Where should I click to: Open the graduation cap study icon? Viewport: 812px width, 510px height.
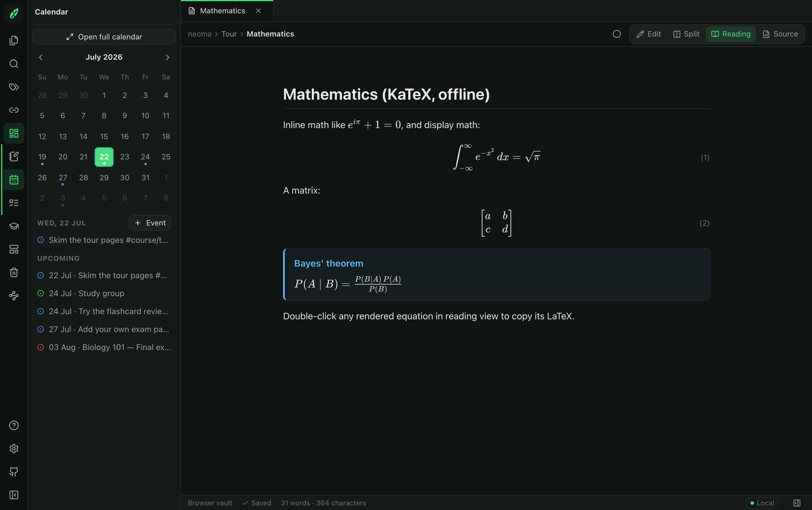[x=14, y=226]
